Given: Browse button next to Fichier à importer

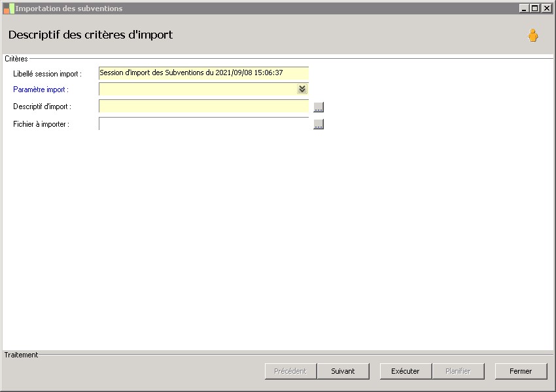Looking at the screenshot, I should pos(319,124).
